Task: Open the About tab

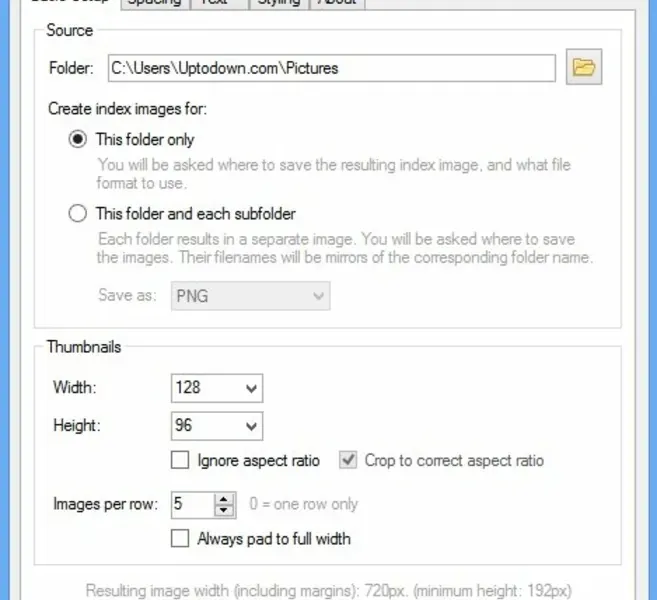Action: coord(336,3)
